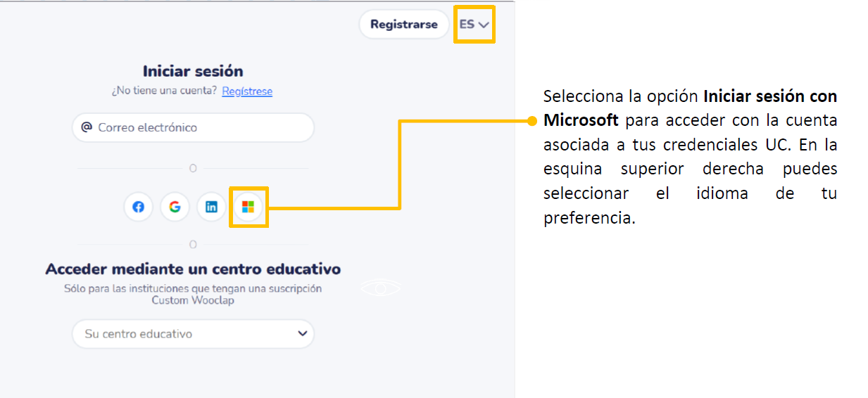The image size is (868, 398).
Task: Click the ¿No tiene una cuenta? text
Action: coord(164,91)
